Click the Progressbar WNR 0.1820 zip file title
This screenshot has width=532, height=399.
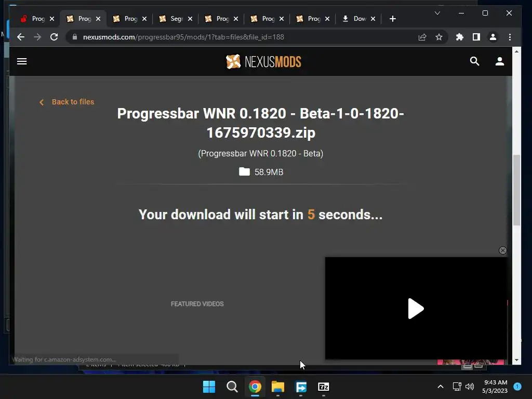pos(261,123)
